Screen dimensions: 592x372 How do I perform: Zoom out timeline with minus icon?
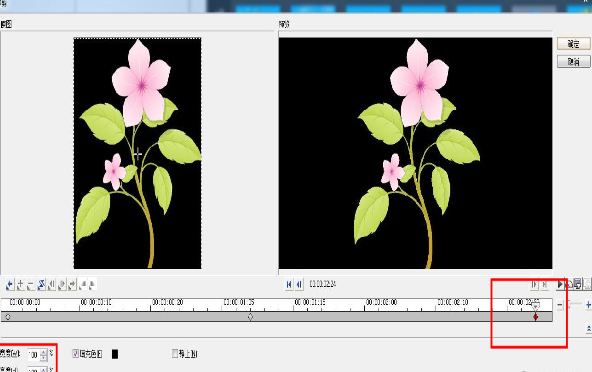[560, 304]
